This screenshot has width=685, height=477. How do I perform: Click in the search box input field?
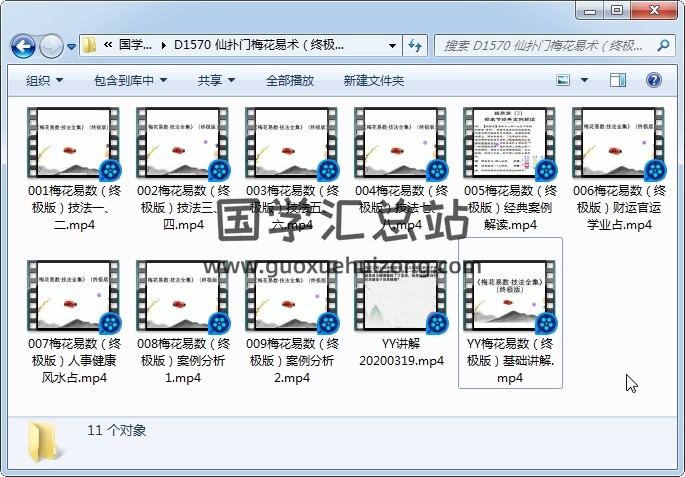(x=545, y=46)
